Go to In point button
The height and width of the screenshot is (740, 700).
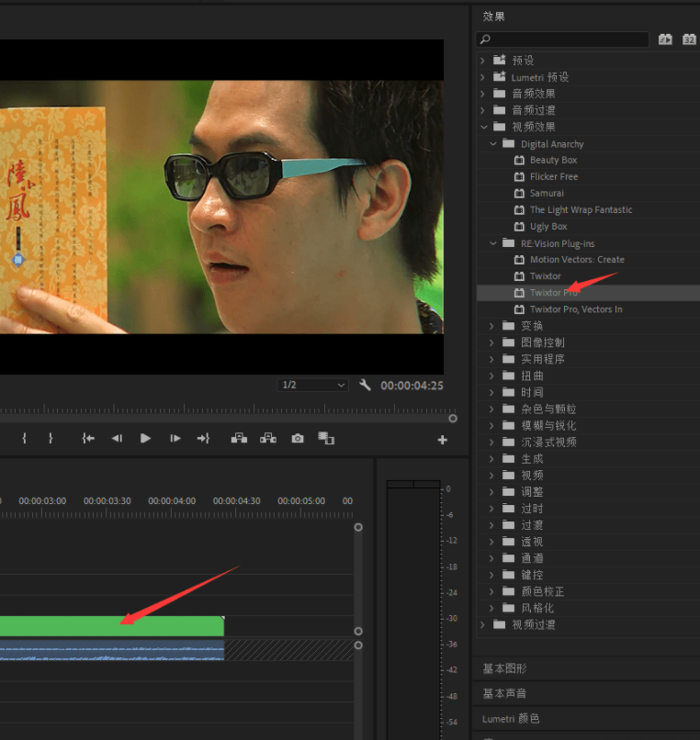coord(88,439)
